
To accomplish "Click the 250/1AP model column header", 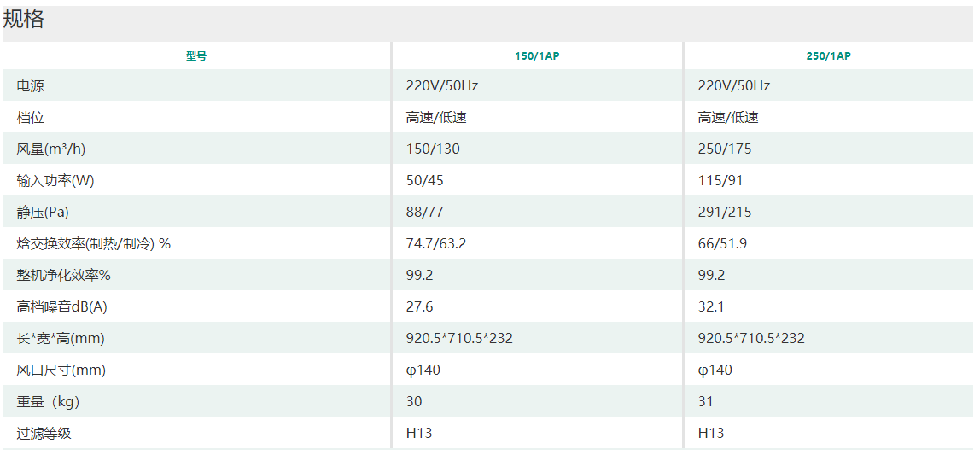I will coord(829,56).
